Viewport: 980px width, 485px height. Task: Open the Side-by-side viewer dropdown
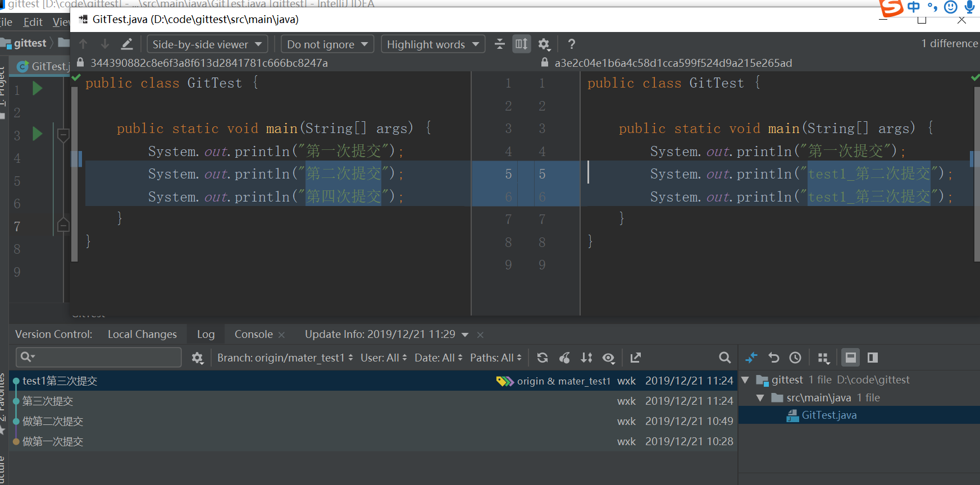pos(207,44)
